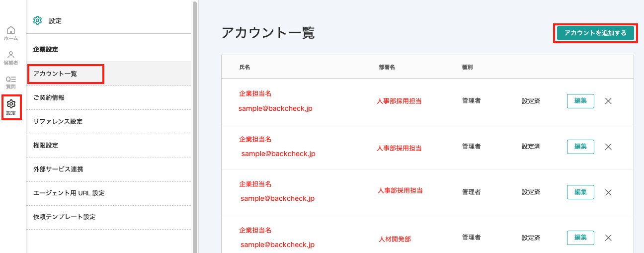This screenshot has width=644, height=253.
Task: Click 設定済 status in first row
Action: click(531, 101)
